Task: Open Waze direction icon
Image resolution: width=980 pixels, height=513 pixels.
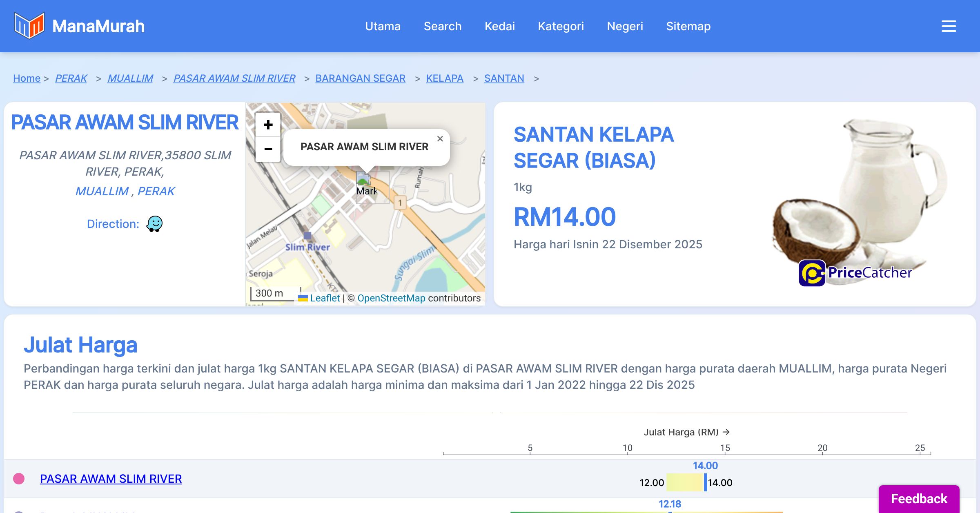Action: coord(154,224)
